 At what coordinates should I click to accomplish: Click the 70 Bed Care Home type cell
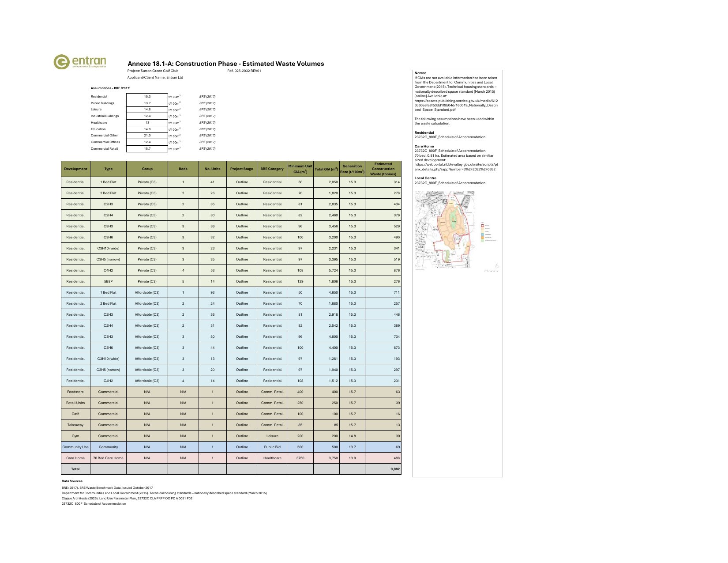(108, 458)
